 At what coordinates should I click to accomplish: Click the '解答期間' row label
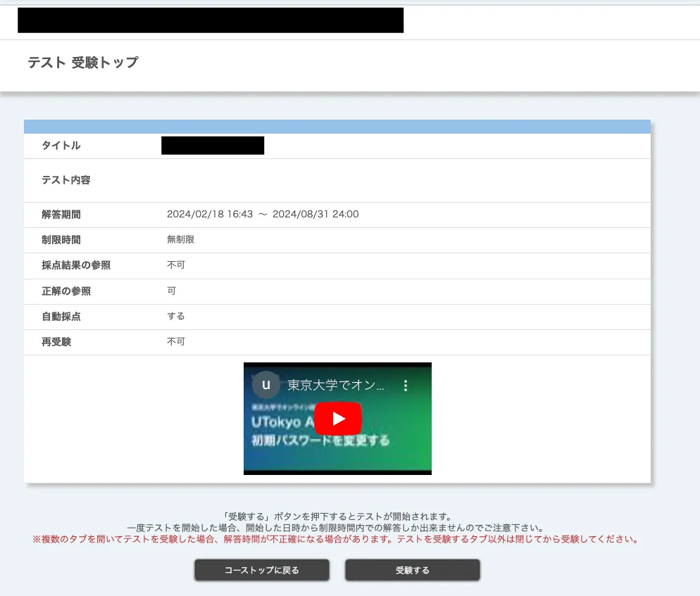coord(61,215)
